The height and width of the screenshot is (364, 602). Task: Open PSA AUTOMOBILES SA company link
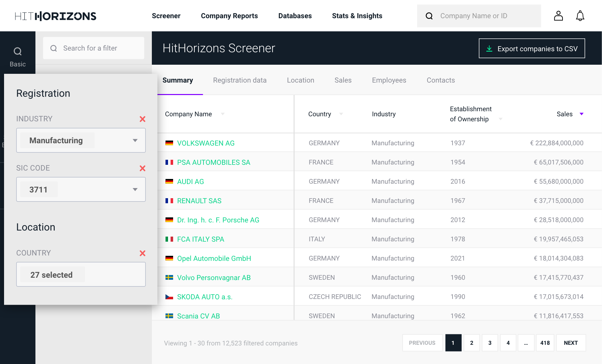coord(214,162)
